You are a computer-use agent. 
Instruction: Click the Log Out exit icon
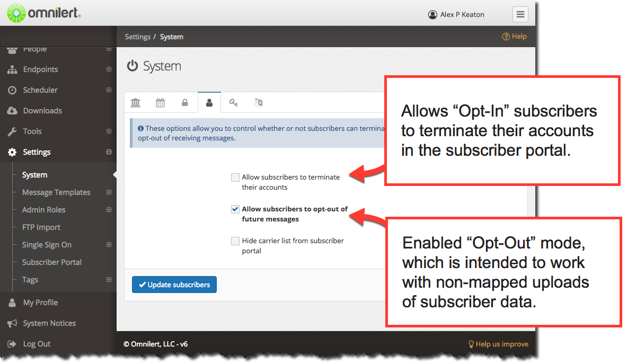click(12, 344)
